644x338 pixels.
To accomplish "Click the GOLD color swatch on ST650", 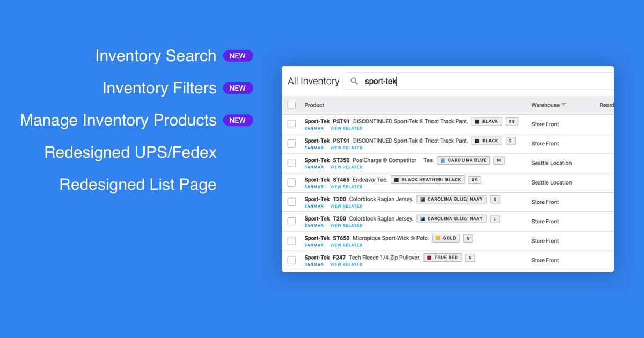I will click(x=445, y=238).
